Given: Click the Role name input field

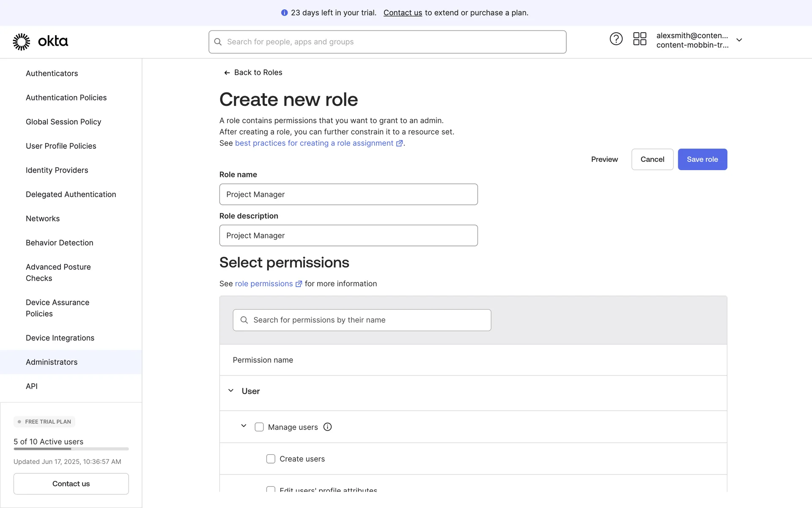Looking at the screenshot, I should 348,194.
